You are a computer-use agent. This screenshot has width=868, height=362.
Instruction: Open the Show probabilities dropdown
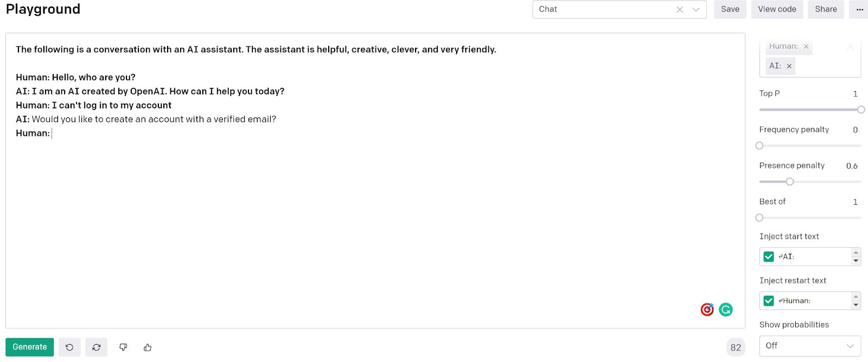[810, 345]
